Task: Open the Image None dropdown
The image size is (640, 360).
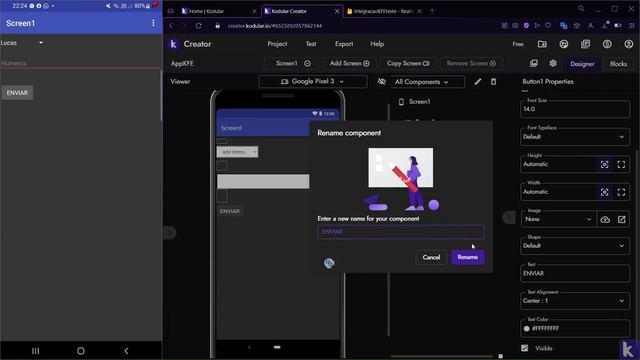Action: (x=558, y=220)
